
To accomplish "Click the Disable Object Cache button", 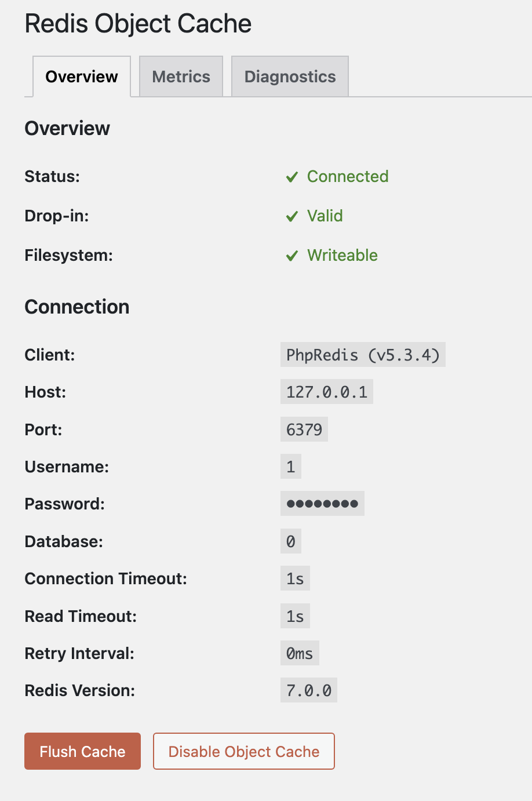I will pyautogui.click(x=244, y=751).
